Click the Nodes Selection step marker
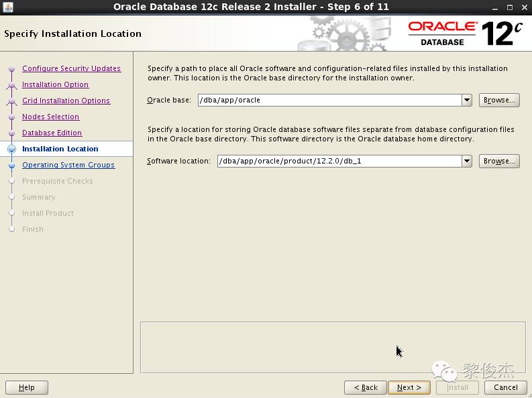The image size is (532, 398). tap(12, 117)
